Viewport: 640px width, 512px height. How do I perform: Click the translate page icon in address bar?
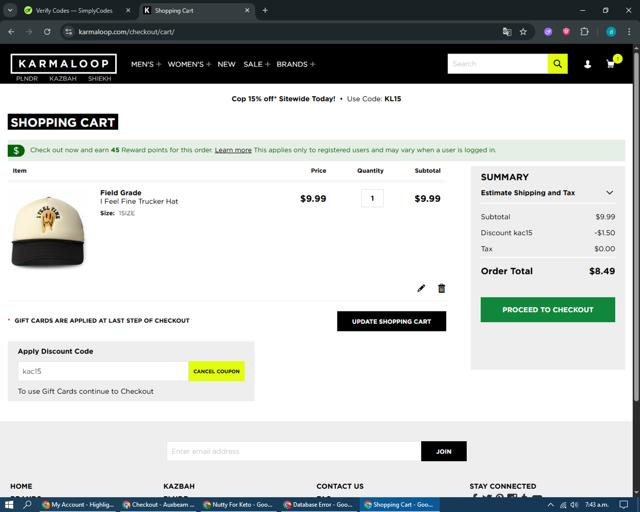(x=507, y=31)
